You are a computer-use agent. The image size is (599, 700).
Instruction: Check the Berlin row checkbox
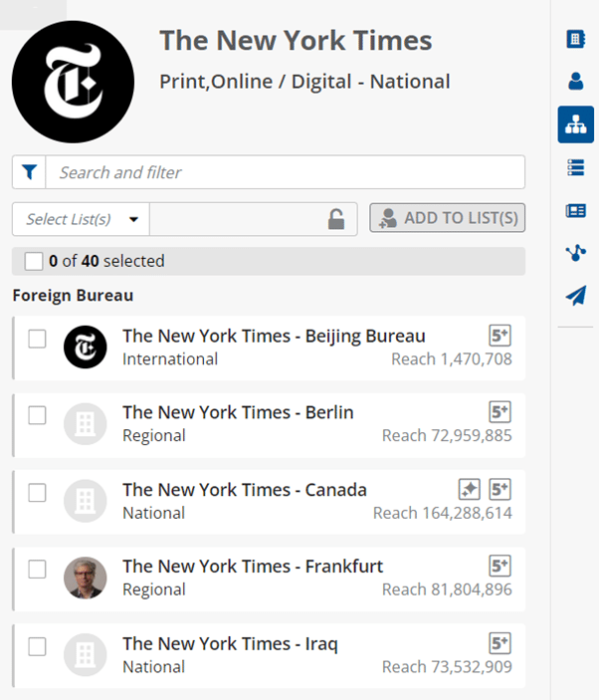tap(37, 415)
